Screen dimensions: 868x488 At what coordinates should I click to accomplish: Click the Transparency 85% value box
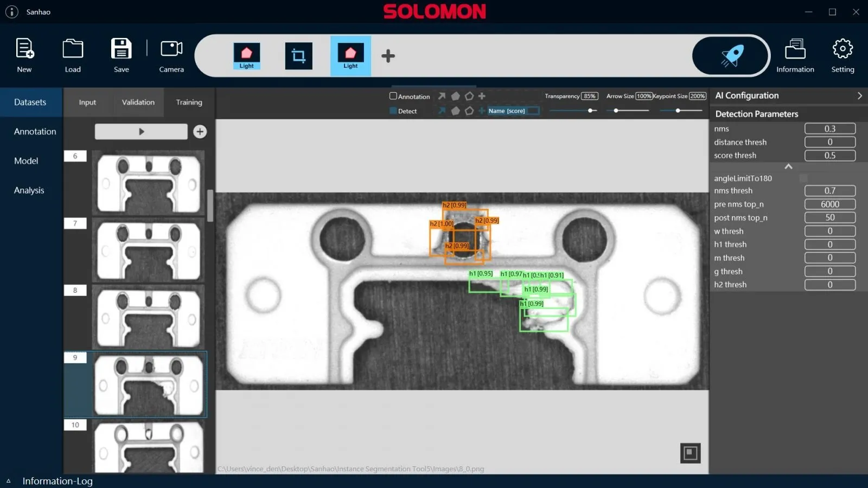pos(590,96)
